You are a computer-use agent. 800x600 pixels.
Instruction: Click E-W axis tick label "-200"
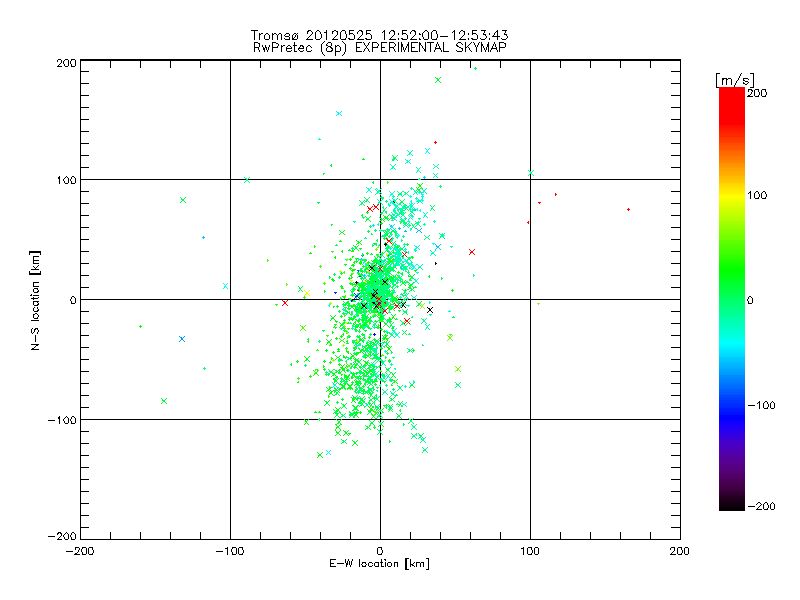point(80,551)
